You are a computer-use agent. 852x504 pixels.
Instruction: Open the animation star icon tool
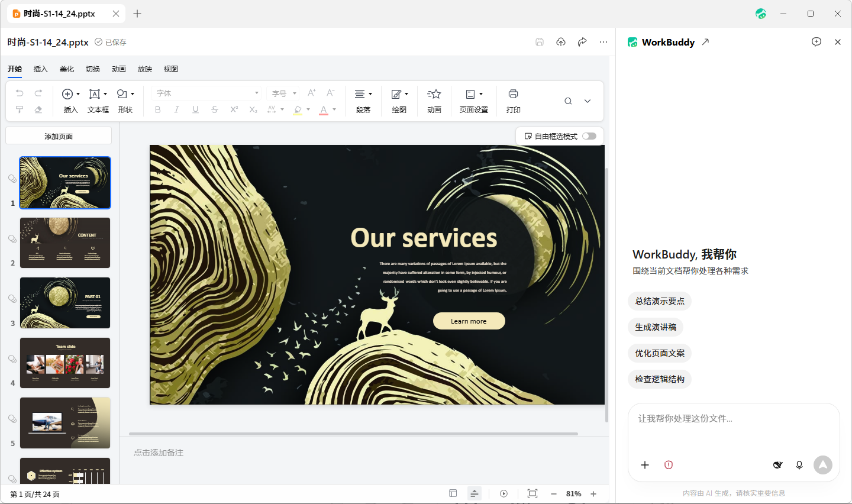point(434,94)
